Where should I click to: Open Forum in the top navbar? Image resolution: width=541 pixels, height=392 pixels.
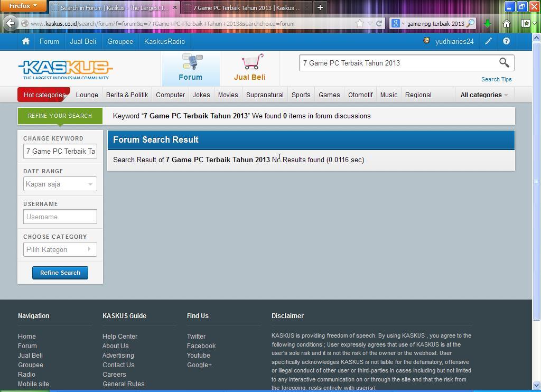tap(49, 41)
